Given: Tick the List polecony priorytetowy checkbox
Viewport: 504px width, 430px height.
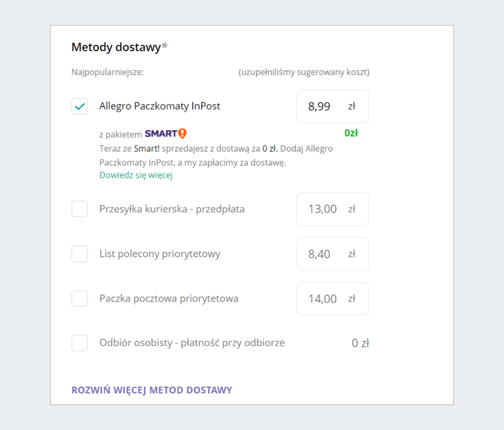Looking at the screenshot, I should pos(80,254).
